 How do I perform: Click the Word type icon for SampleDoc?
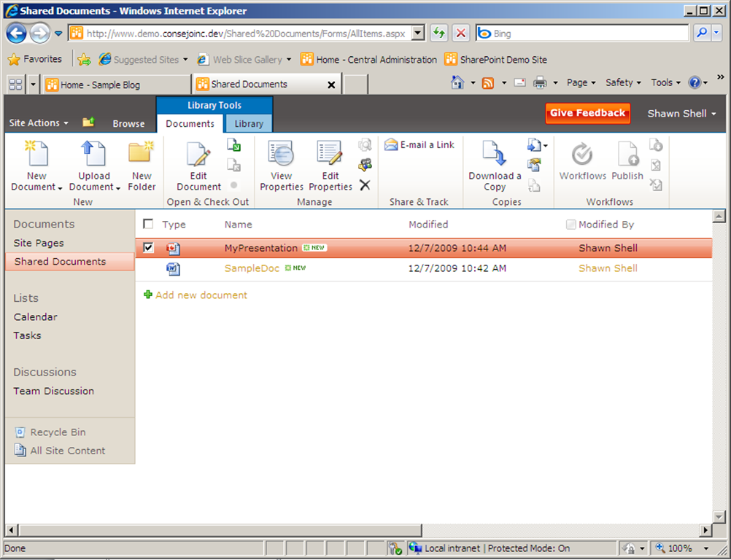(x=174, y=269)
